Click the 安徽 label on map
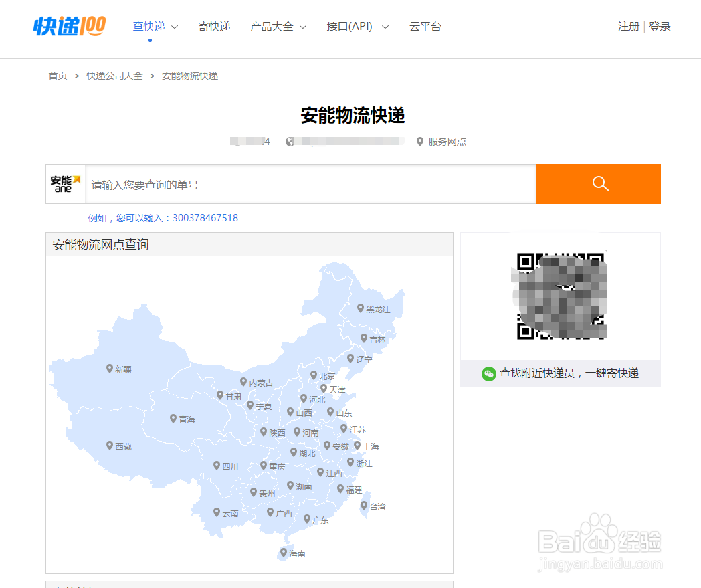Viewport: 701px width, 588px height. (x=340, y=446)
